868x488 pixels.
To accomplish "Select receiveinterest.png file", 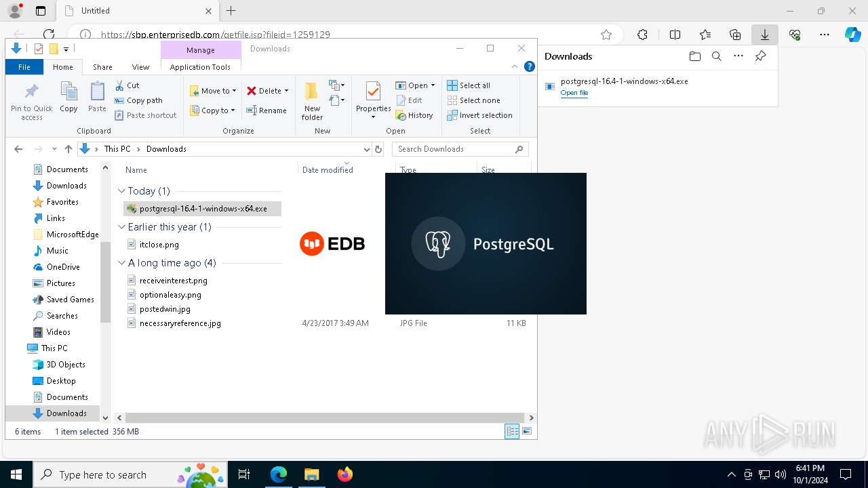I will click(x=173, y=281).
